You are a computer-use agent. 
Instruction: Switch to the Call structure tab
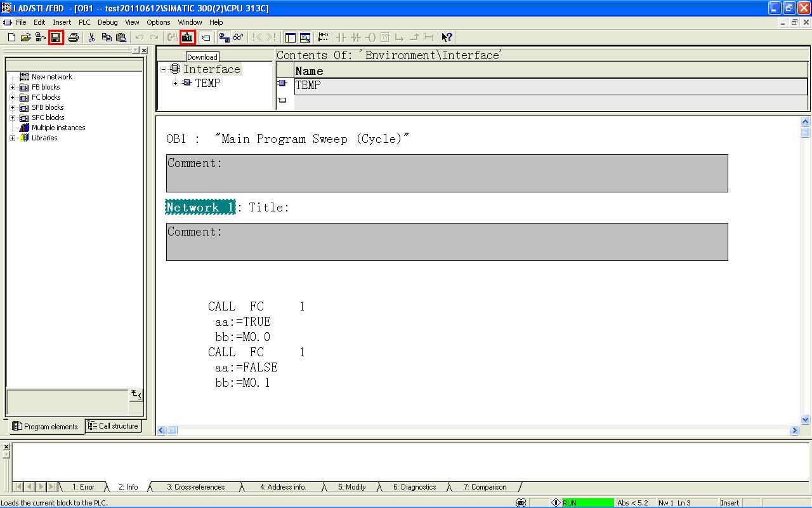[113, 426]
